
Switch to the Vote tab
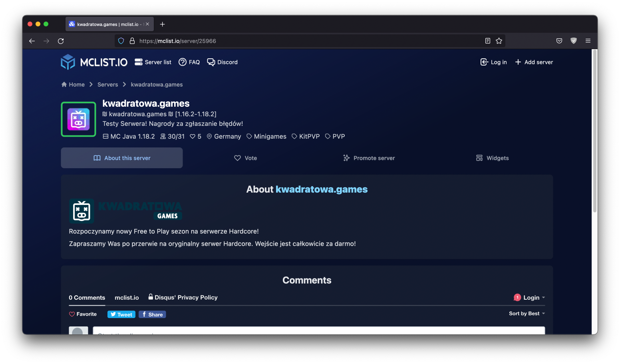(x=245, y=158)
